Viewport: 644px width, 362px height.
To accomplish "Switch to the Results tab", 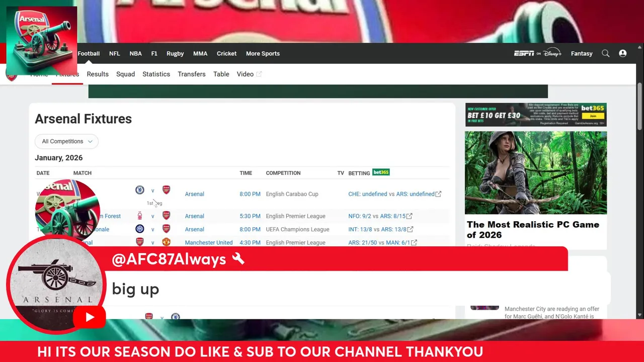I will pyautogui.click(x=98, y=74).
